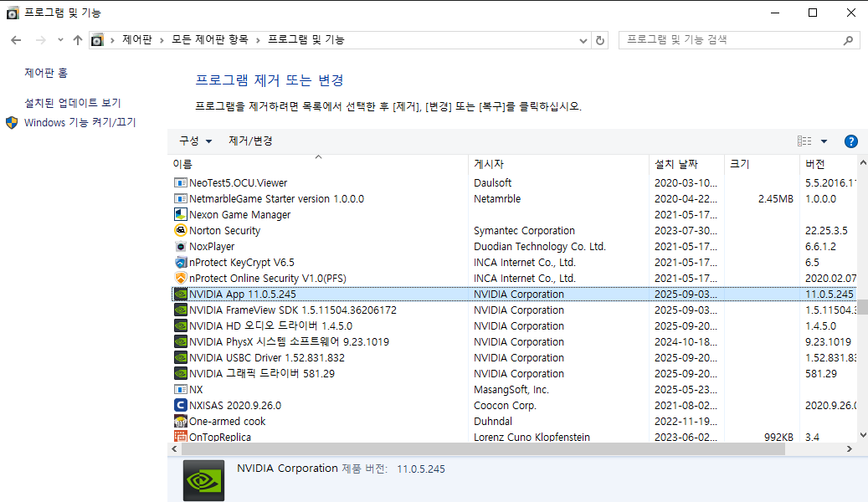Click the NoxPlayer icon
The width and height of the screenshot is (868, 502).
click(180, 246)
